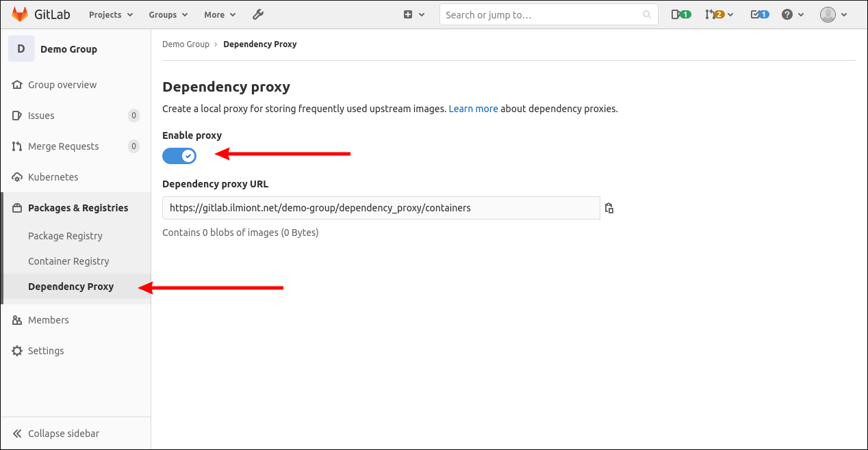868x450 pixels.
Task: Open the More dropdown in navbar
Action: [x=220, y=14]
